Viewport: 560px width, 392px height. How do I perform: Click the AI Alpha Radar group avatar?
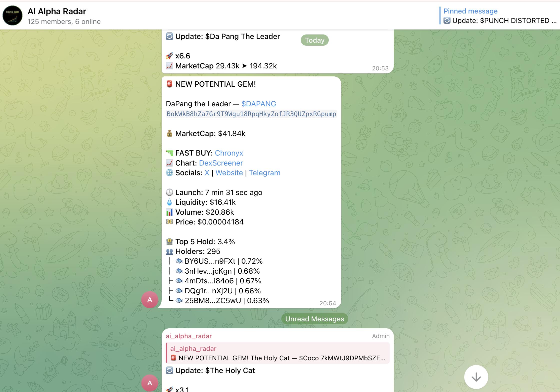12,15
